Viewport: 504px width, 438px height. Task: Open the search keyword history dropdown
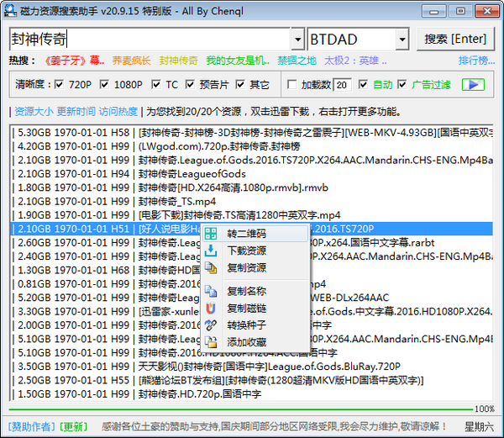(298, 40)
